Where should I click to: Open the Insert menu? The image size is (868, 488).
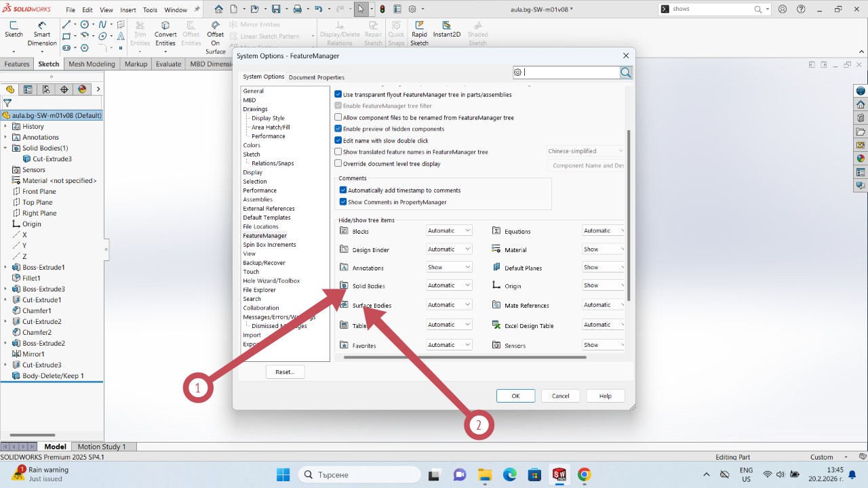(x=127, y=10)
